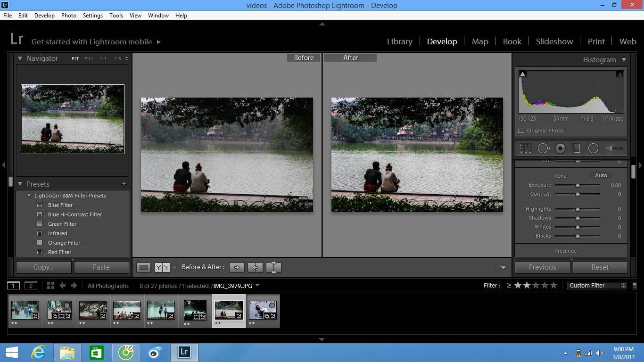Open the Settings menu
The width and height of the screenshot is (644, 362).
click(93, 16)
